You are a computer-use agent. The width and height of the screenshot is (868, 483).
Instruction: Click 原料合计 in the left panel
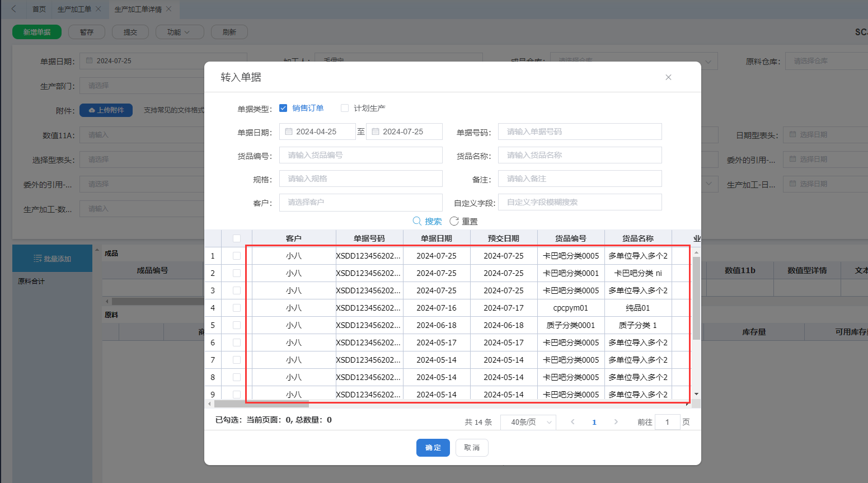click(31, 281)
